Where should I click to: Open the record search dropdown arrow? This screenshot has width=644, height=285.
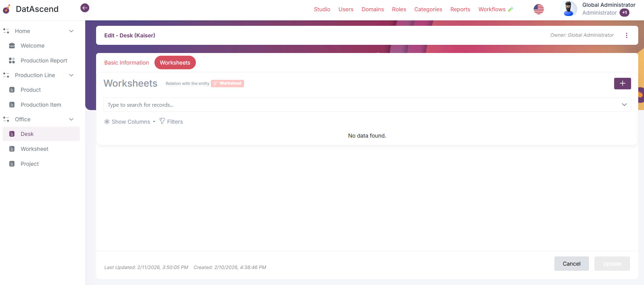624,105
